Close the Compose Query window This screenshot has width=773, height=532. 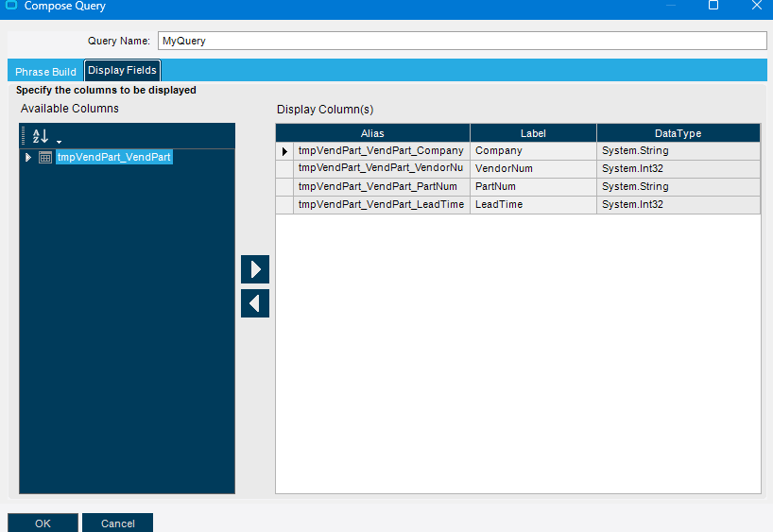(x=757, y=5)
